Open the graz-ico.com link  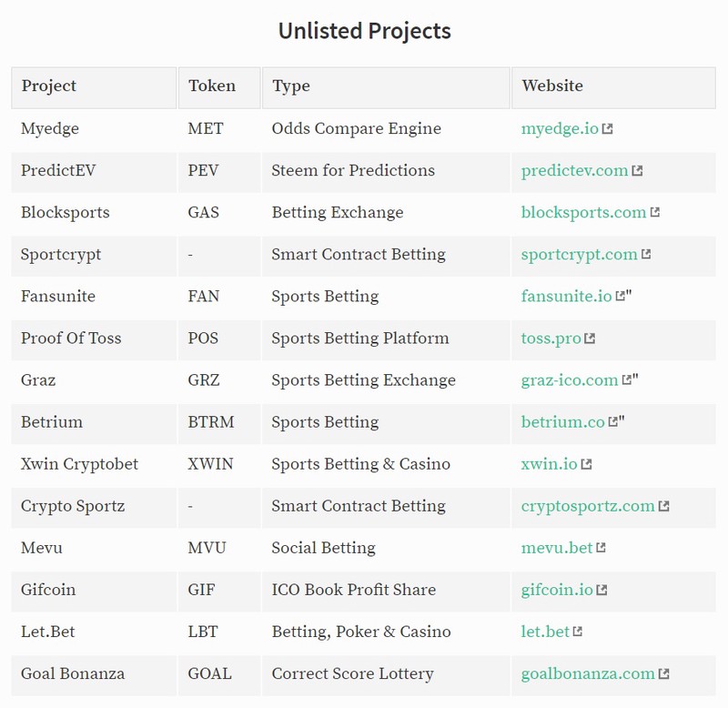pos(570,380)
